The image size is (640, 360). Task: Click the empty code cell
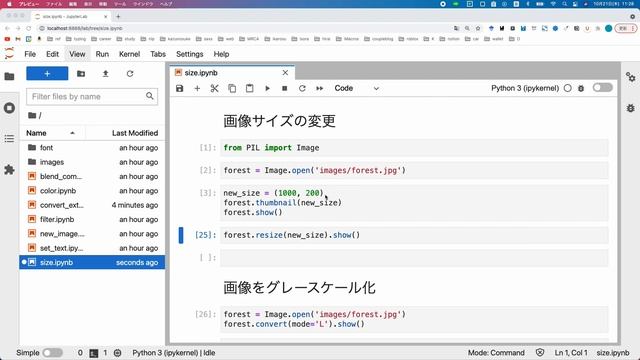414,258
